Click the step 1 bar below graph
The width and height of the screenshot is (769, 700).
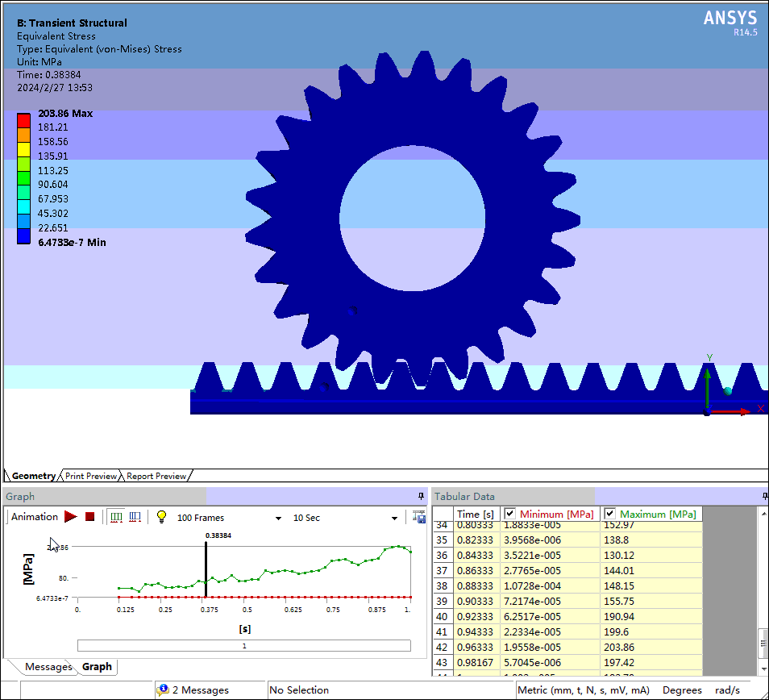(244, 645)
